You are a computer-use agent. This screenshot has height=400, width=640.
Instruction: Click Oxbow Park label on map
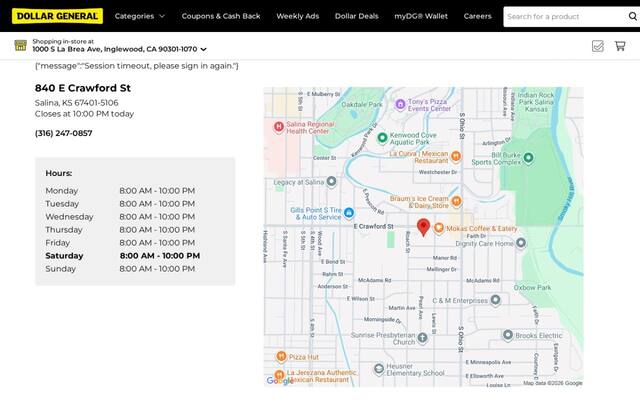(532, 287)
